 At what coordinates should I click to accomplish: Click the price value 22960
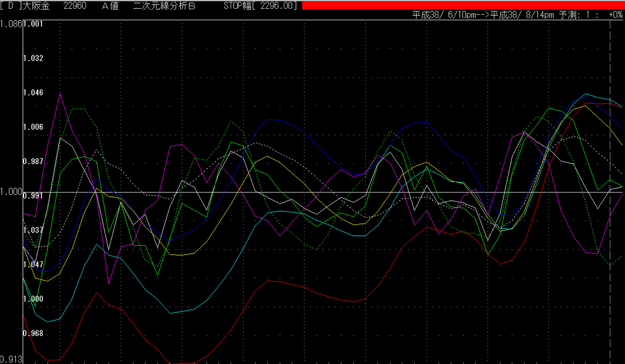[x=75, y=5]
